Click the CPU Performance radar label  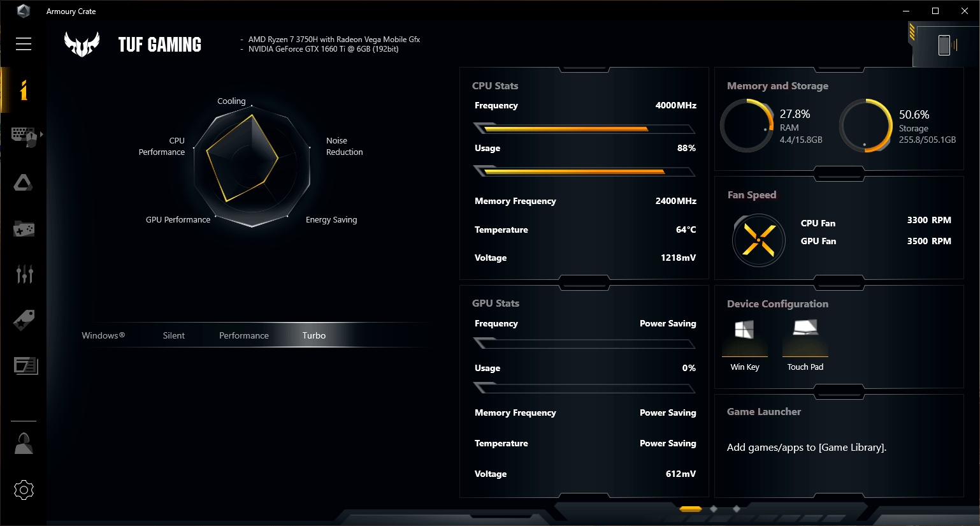[x=162, y=146]
